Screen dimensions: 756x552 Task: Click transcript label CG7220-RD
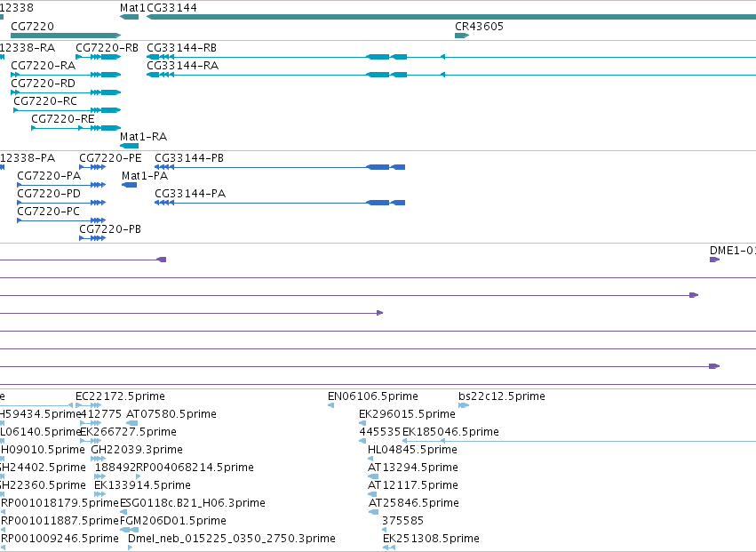(43, 84)
